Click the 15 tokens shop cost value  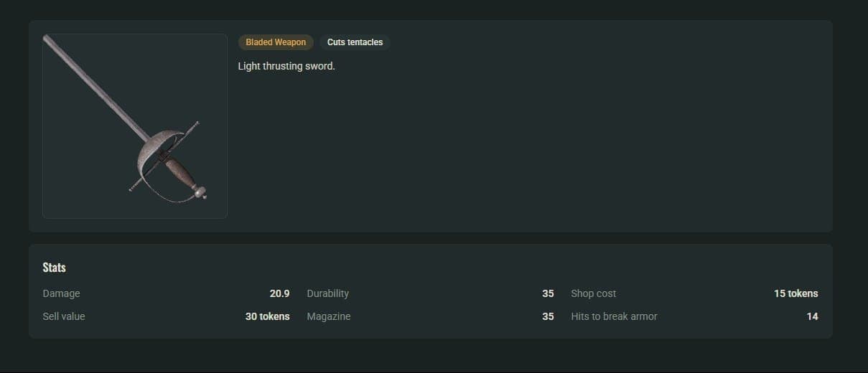pos(795,293)
